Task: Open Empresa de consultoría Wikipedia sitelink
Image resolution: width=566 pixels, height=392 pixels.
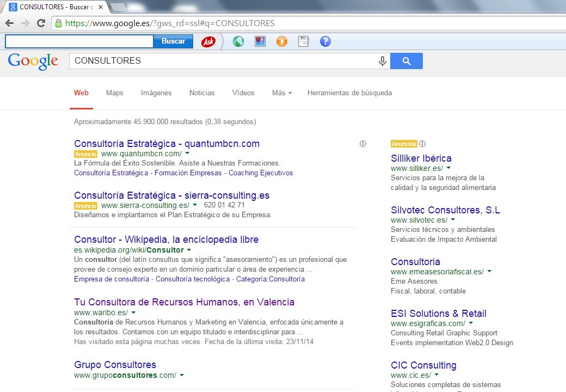Action: tap(112, 279)
